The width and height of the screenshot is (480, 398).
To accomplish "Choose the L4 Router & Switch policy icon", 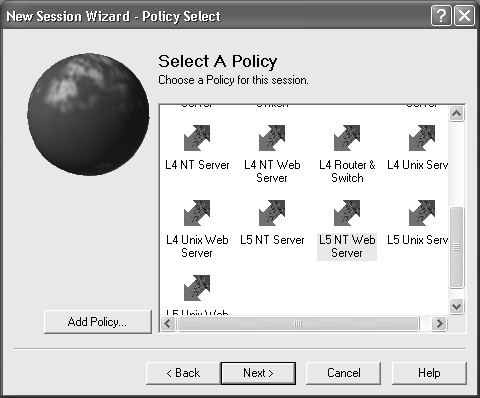I will [x=347, y=138].
